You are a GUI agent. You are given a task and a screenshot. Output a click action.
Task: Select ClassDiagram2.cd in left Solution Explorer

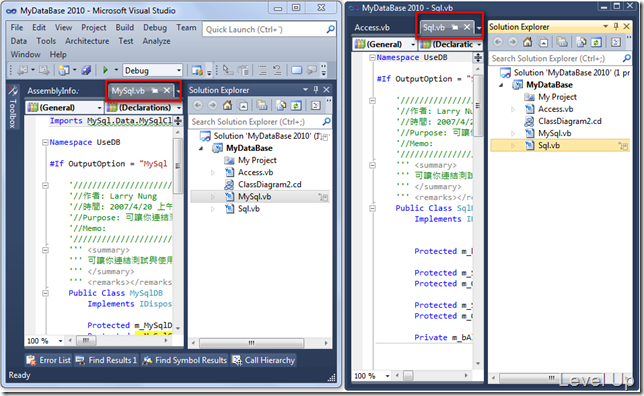pos(269,184)
